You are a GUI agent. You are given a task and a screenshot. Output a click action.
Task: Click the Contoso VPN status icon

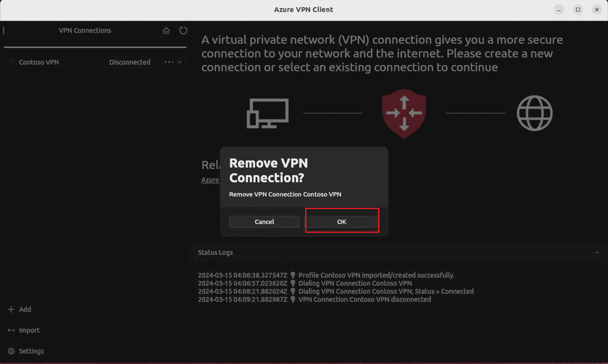(x=11, y=62)
